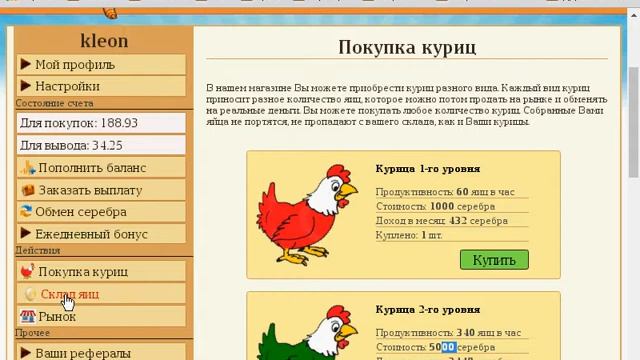Buy a level 1 chicken with Купить
The height and width of the screenshot is (360, 640).
click(494, 260)
